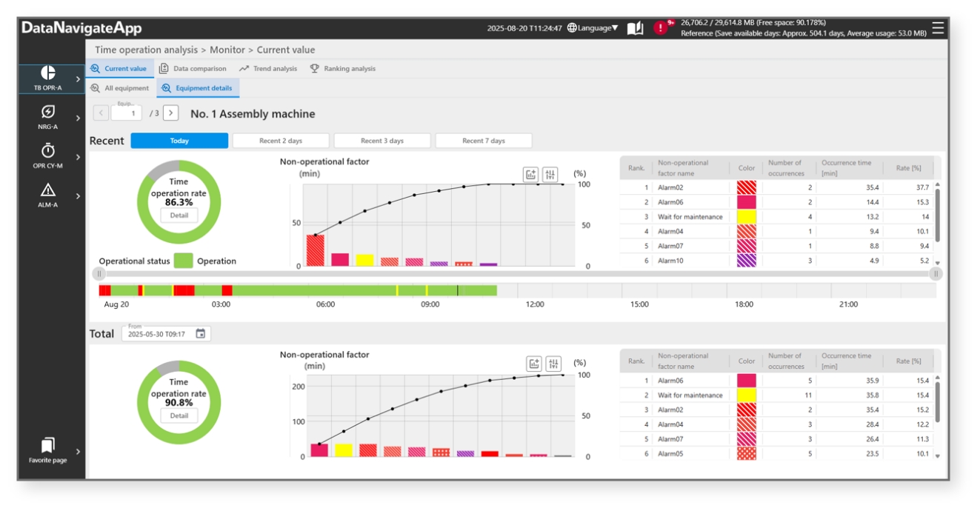Open the calendar picker for Total date

(x=201, y=334)
